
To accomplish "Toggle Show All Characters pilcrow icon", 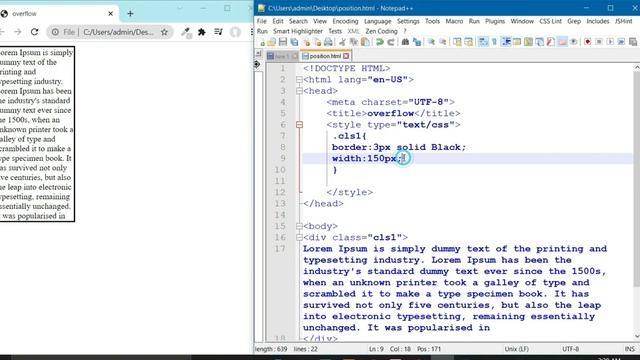I will tap(494, 42).
